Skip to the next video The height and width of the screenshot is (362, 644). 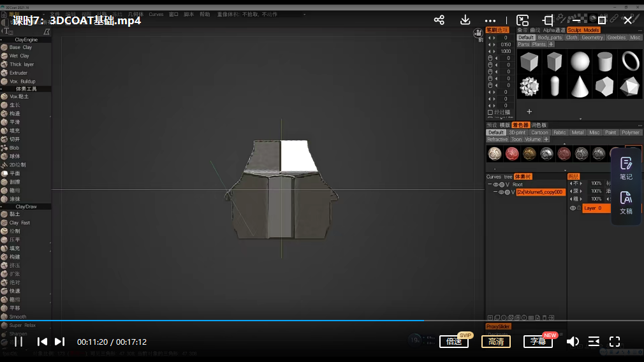point(59,342)
